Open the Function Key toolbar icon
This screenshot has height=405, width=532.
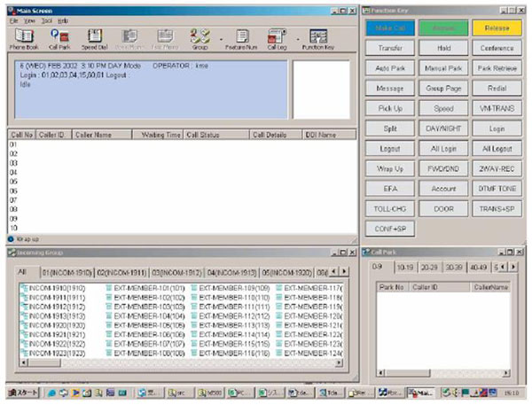(318, 39)
